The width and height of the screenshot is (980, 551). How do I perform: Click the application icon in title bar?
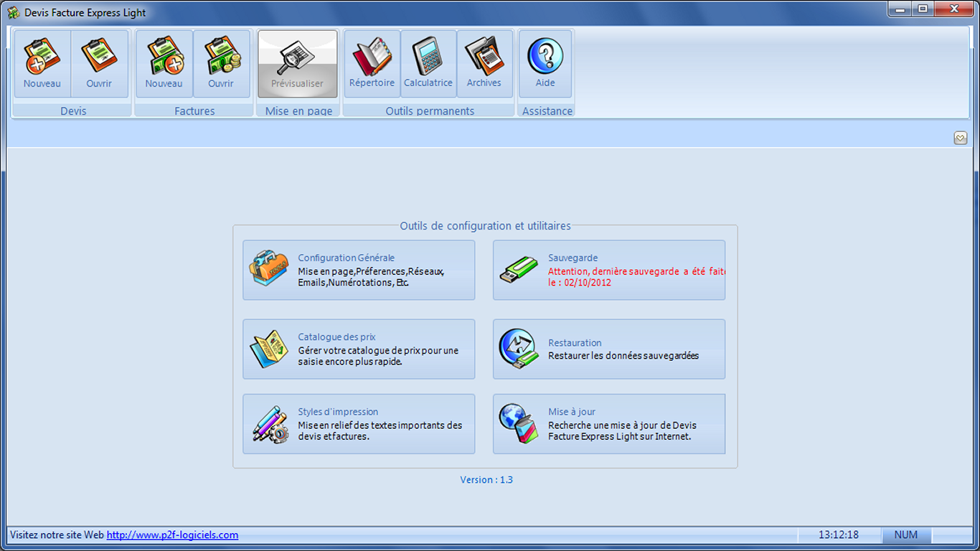coord(13,12)
